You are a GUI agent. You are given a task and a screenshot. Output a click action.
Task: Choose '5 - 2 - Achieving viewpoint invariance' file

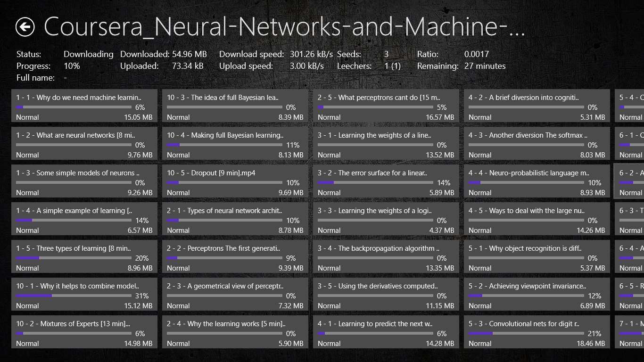(537, 294)
